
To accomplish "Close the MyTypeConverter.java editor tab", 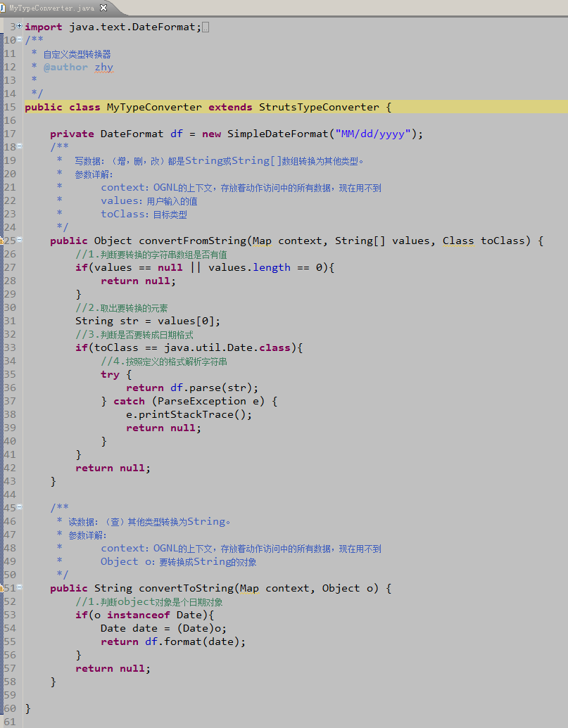I will 103,8.
